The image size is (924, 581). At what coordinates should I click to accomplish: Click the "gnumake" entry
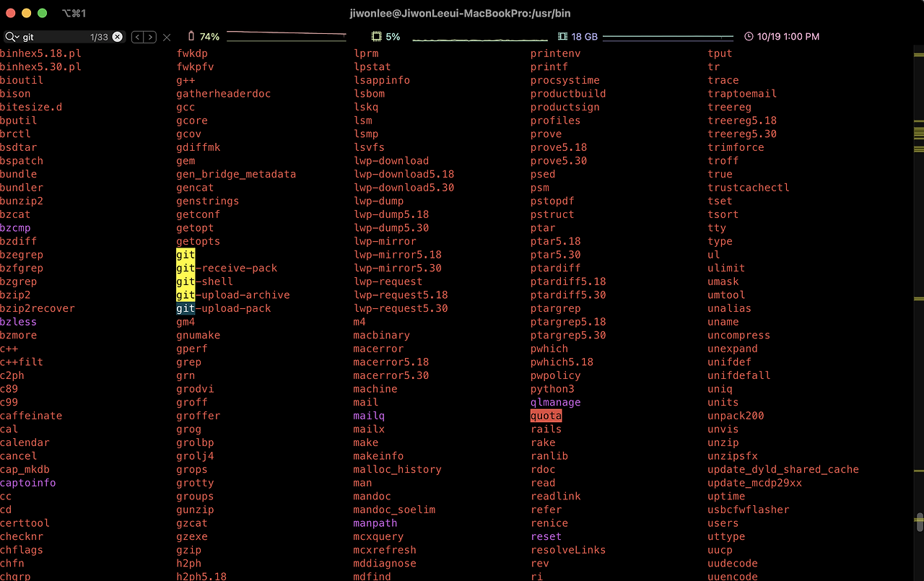[x=199, y=336]
